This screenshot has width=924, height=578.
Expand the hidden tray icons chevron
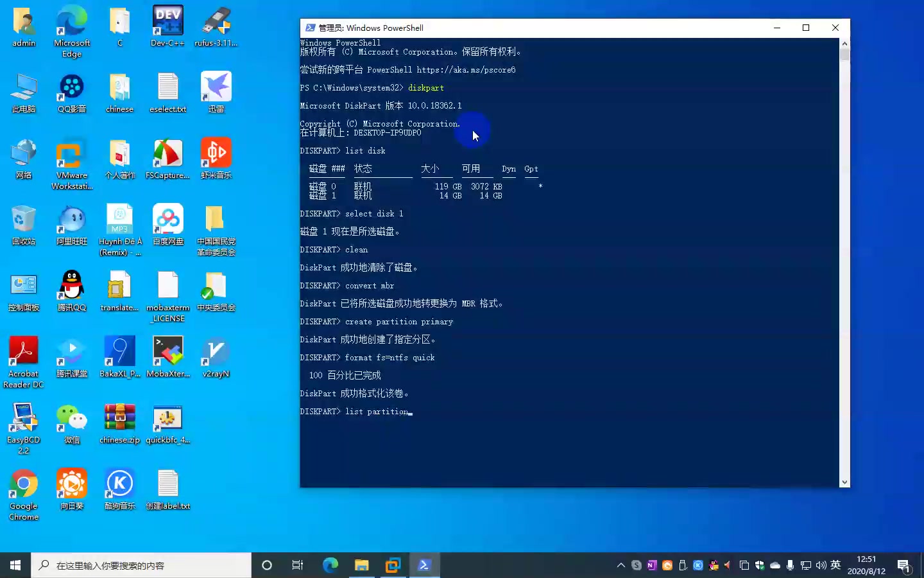pyautogui.click(x=620, y=565)
